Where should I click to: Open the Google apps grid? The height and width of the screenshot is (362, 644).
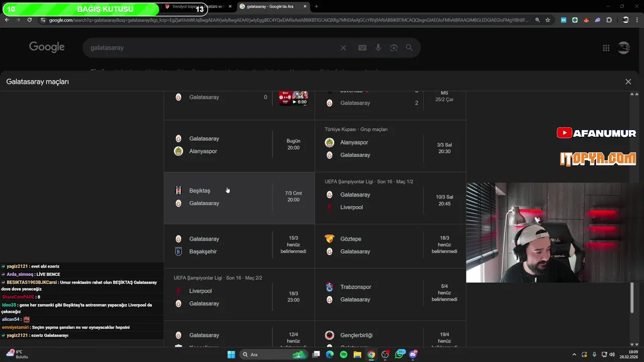[x=606, y=48]
